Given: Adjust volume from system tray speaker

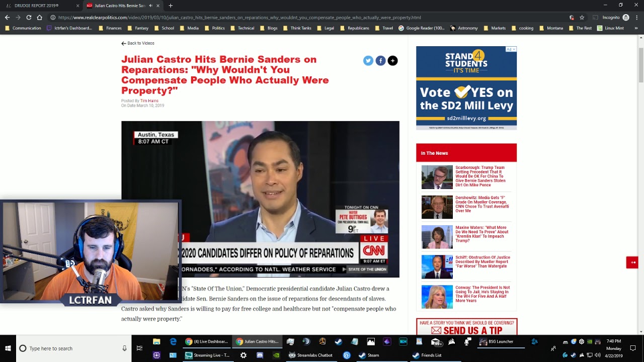Looking at the screenshot, I should point(598,355).
